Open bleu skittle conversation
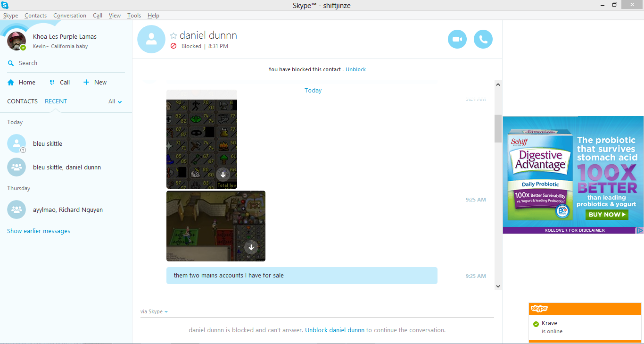Image resolution: width=644 pixels, height=344 pixels. point(66,143)
